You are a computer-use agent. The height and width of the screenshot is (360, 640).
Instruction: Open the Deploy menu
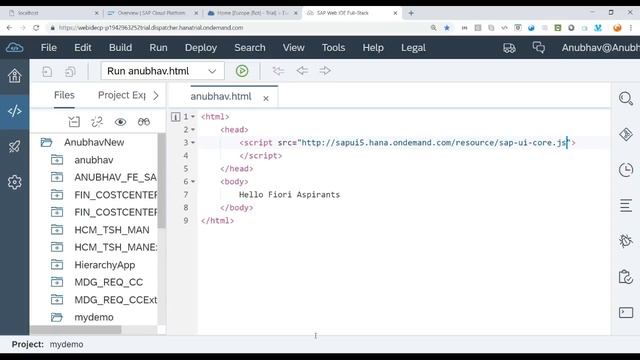click(x=201, y=48)
